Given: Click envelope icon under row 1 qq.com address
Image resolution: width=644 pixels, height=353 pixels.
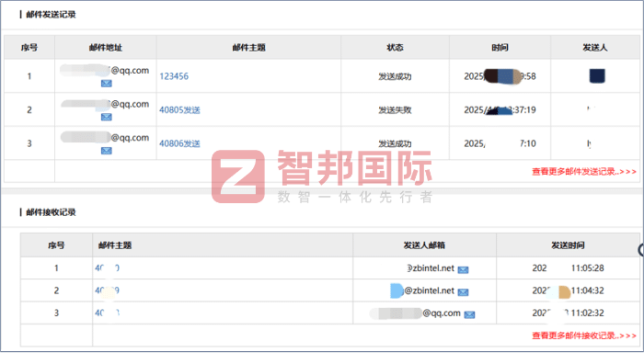Looking at the screenshot, I should [107, 84].
